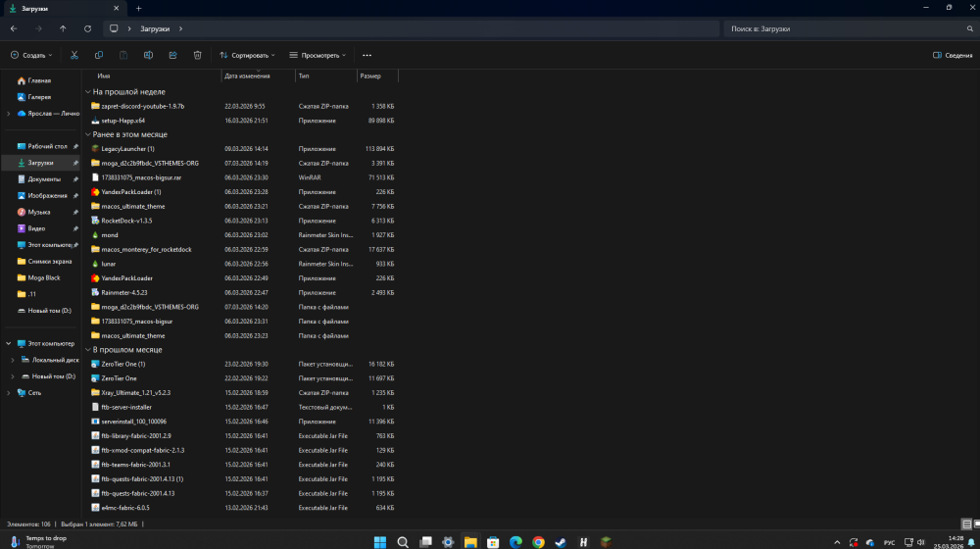Open taskbar Search magnifier
This screenshot has width=980, height=549.
pyautogui.click(x=403, y=541)
